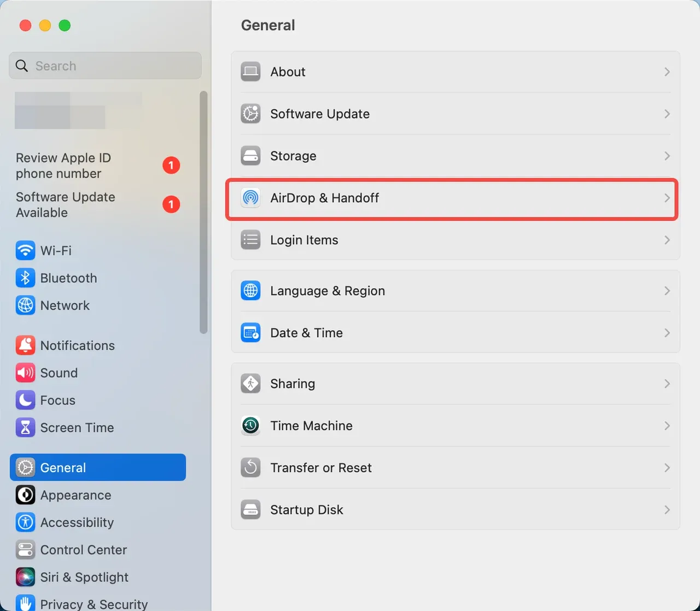Click the Date & Time chevron

point(667,333)
